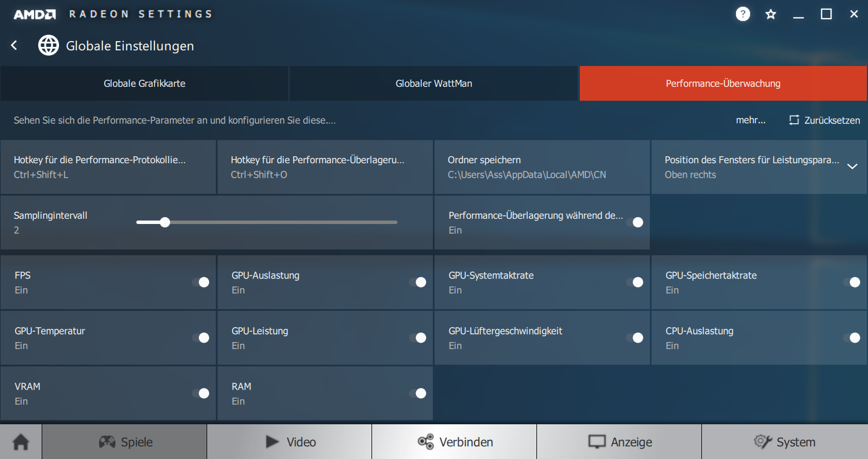The width and height of the screenshot is (868, 459).
Task: Toggle GPU-Auslastung switch
Action: (417, 282)
